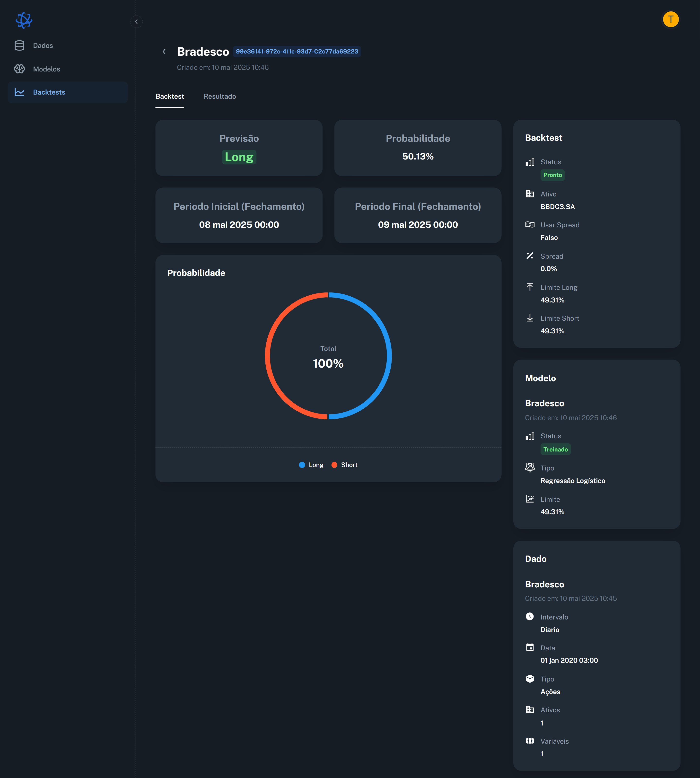The width and height of the screenshot is (700, 778).
Task: Click the Ativos building icon
Action: pos(530,709)
